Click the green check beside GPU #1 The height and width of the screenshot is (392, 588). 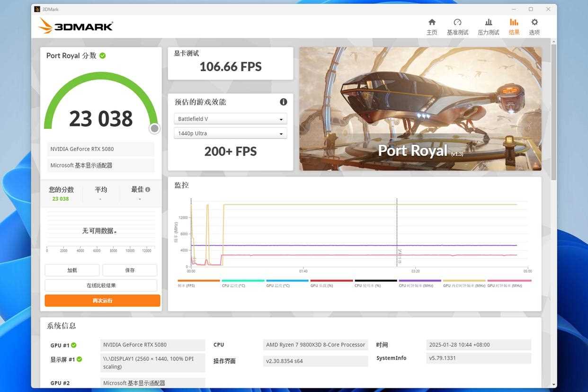[74, 345]
